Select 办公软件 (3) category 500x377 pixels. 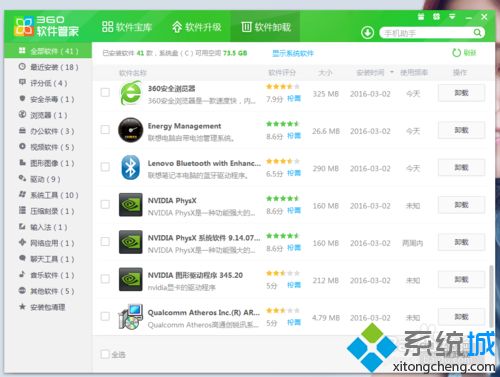48,131
